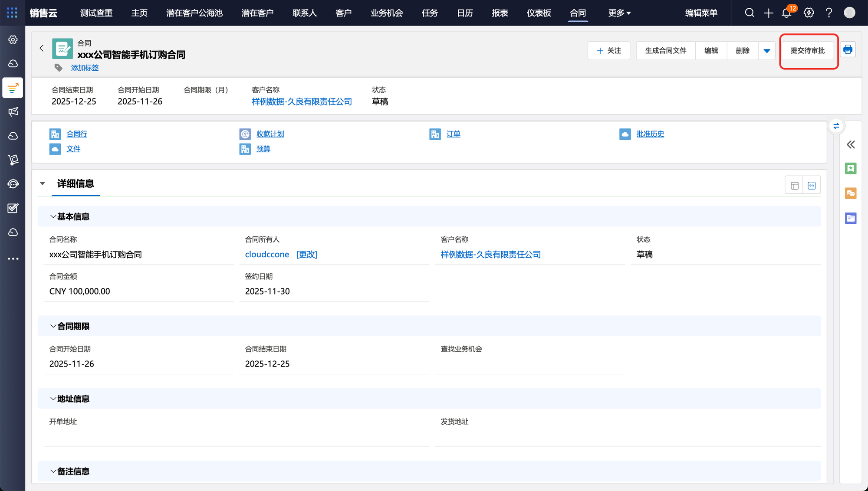Open the notifications bell

(786, 13)
